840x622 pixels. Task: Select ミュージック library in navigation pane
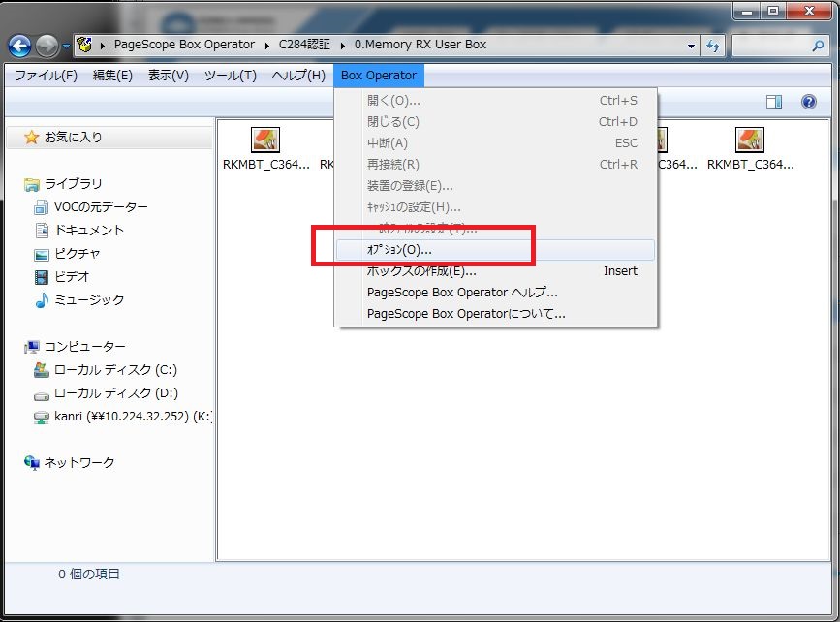coord(89,299)
